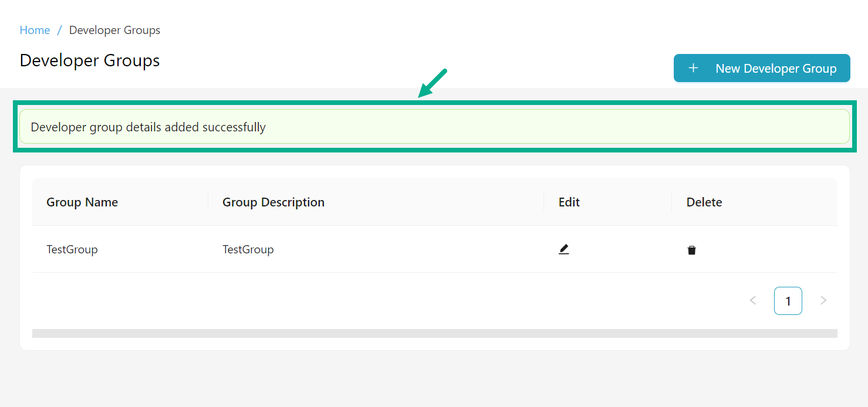Select the TestGroup name cell
The height and width of the screenshot is (407, 868).
pos(72,249)
